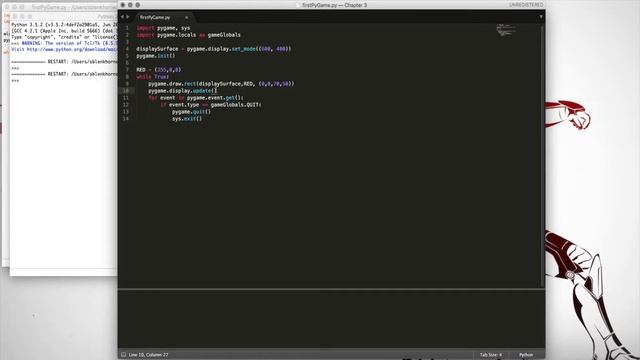Click line number 7 in gutter
Image resolution: width=640 pixels, height=360 pixels.
tap(127, 70)
